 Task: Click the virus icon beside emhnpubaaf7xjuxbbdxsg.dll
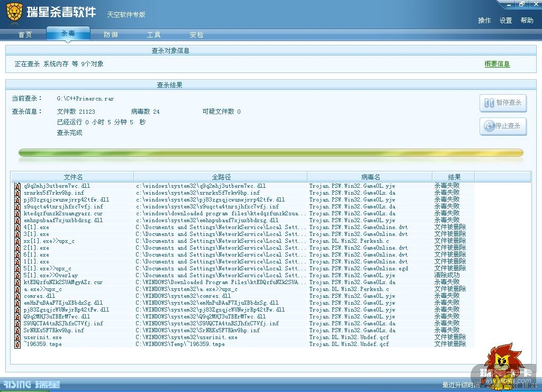point(17,221)
